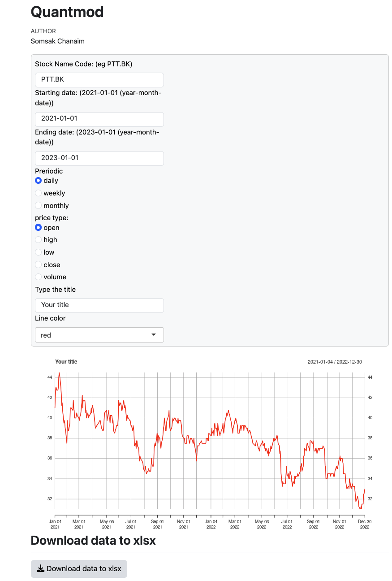Pick the low price type
The image size is (392, 581).
39,252
